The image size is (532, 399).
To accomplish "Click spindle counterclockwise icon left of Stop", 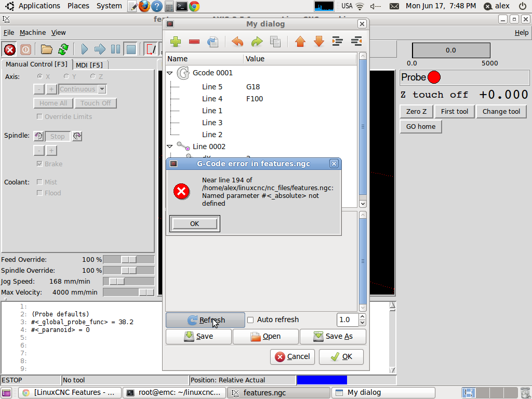I will click(38, 136).
